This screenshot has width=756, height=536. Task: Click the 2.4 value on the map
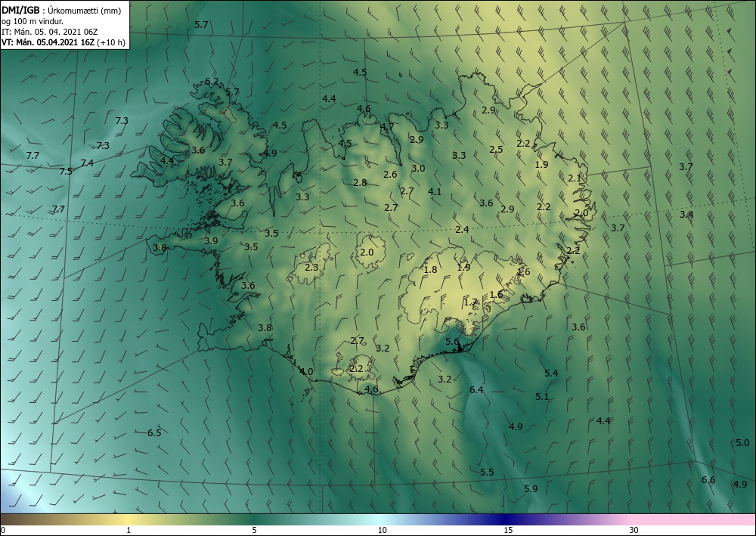pyautogui.click(x=462, y=229)
